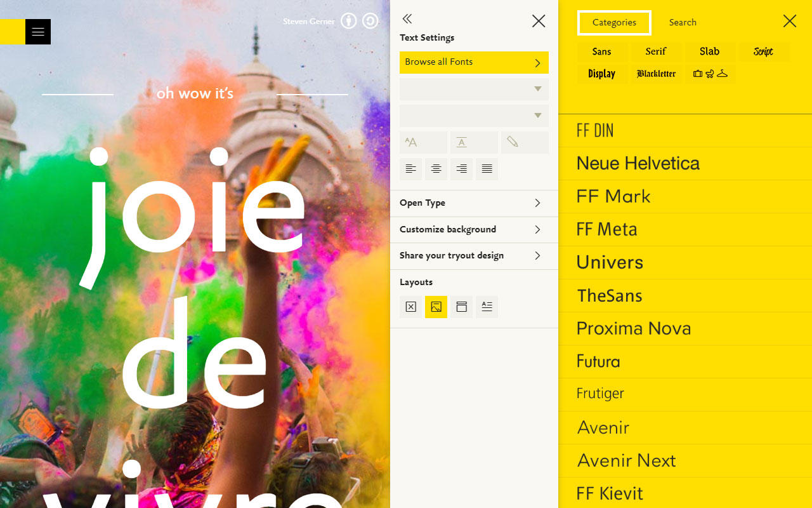Select the text paragraph layout icon
This screenshot has height=508, width=812.
pyautogui.click(x=487, y=307)
